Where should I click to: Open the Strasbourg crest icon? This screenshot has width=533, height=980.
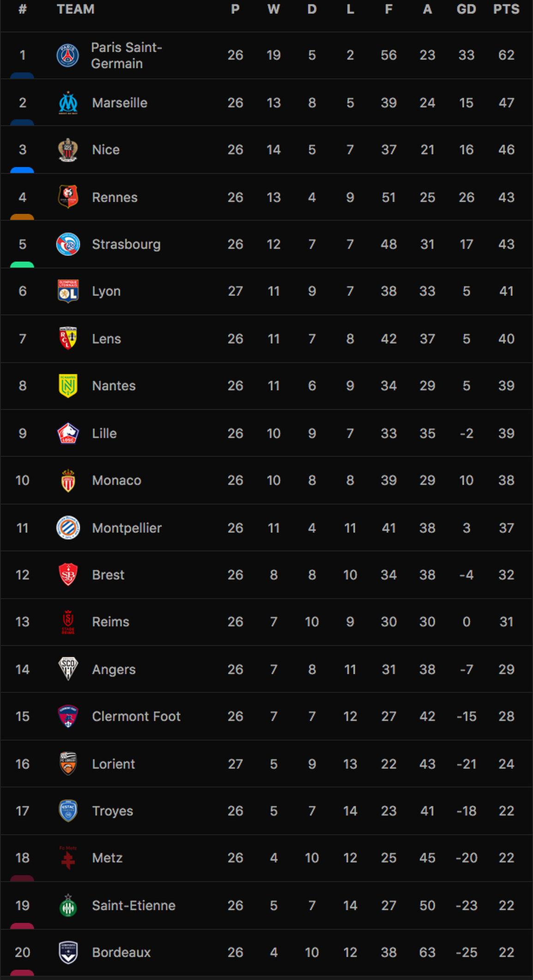[68, 244]
